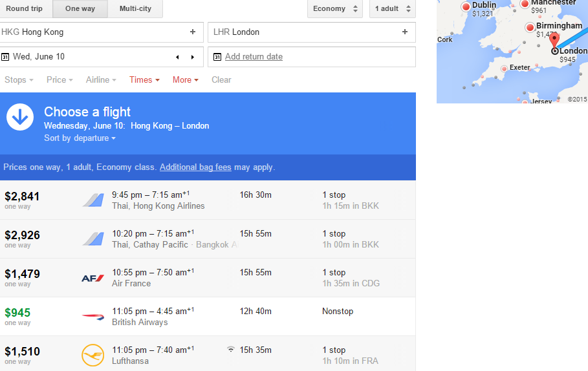Select the Birmingham marker on the map
The height and width of the screenshot is (371, 588).
click(530, 27)
